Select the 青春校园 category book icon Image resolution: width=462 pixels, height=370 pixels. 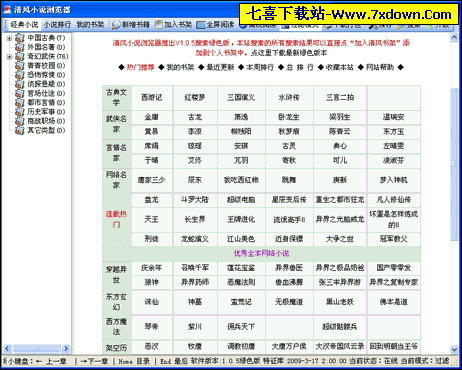click(x=20, y=66)
